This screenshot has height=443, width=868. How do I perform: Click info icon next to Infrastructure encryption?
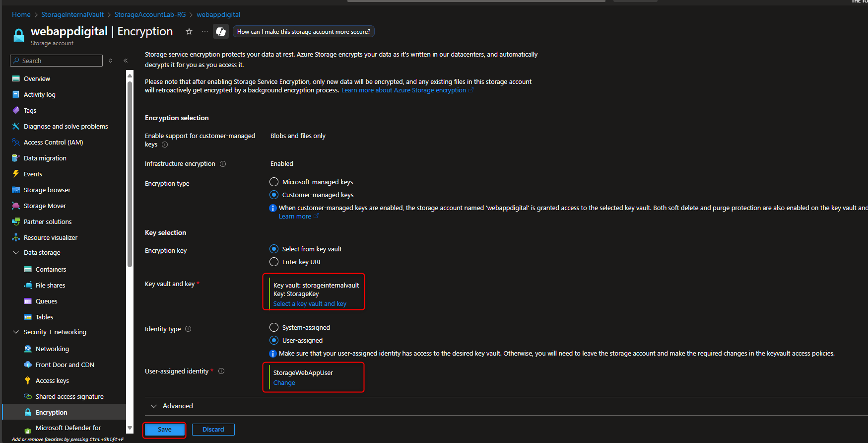tap(223, 164)
